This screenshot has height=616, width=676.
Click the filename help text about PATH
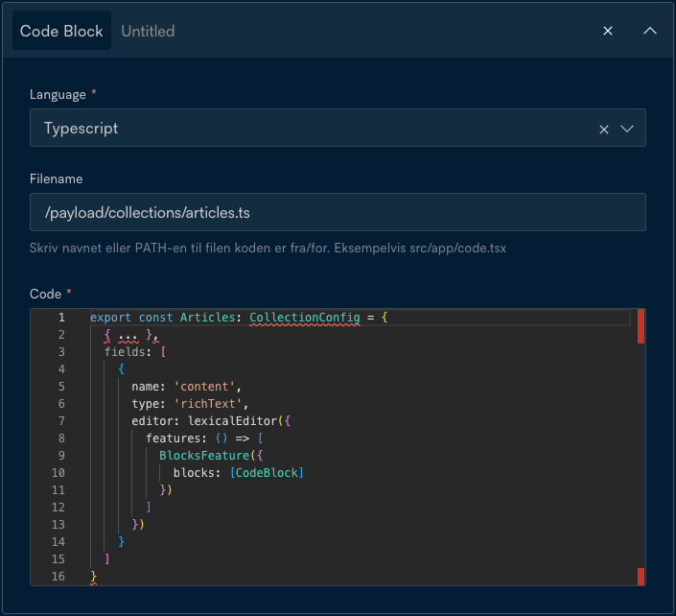pyautogui.click(x=268, y=249)
